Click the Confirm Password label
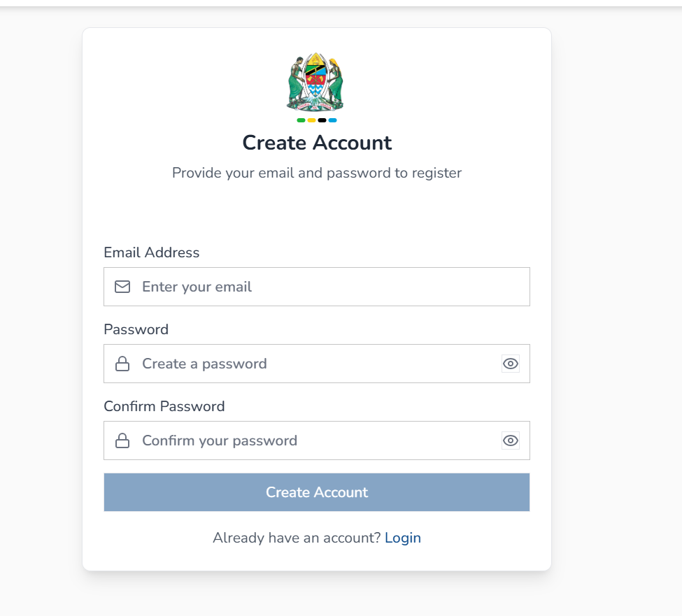The width and height of the screenshot is (682, 616). coord(164,406)
